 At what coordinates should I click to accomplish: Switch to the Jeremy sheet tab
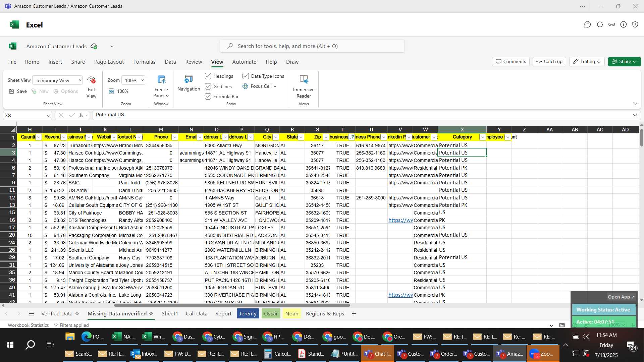(x=248, y=314)
